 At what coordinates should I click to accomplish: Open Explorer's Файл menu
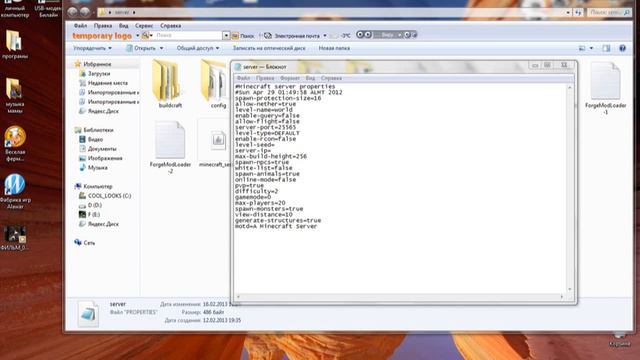(80, 25)
